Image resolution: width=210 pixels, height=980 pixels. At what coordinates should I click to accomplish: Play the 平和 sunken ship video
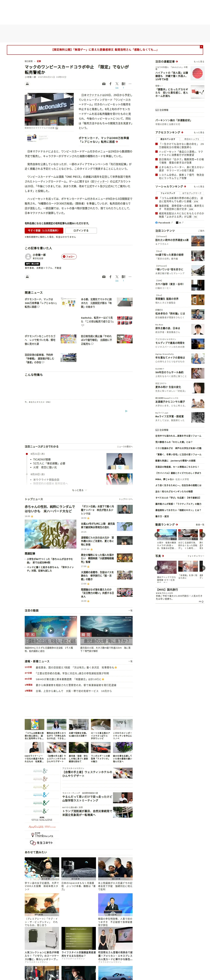(50, 631)
